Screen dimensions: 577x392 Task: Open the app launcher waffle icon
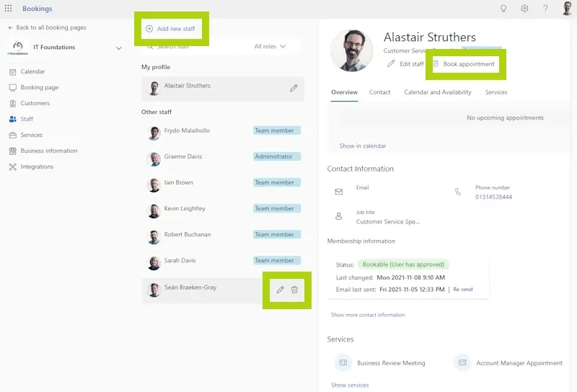click(9, 9)
